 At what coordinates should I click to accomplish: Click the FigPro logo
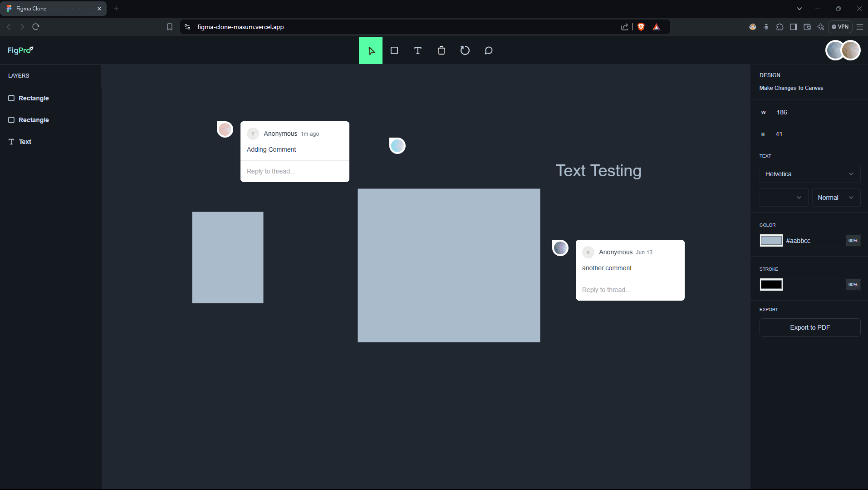20,50
